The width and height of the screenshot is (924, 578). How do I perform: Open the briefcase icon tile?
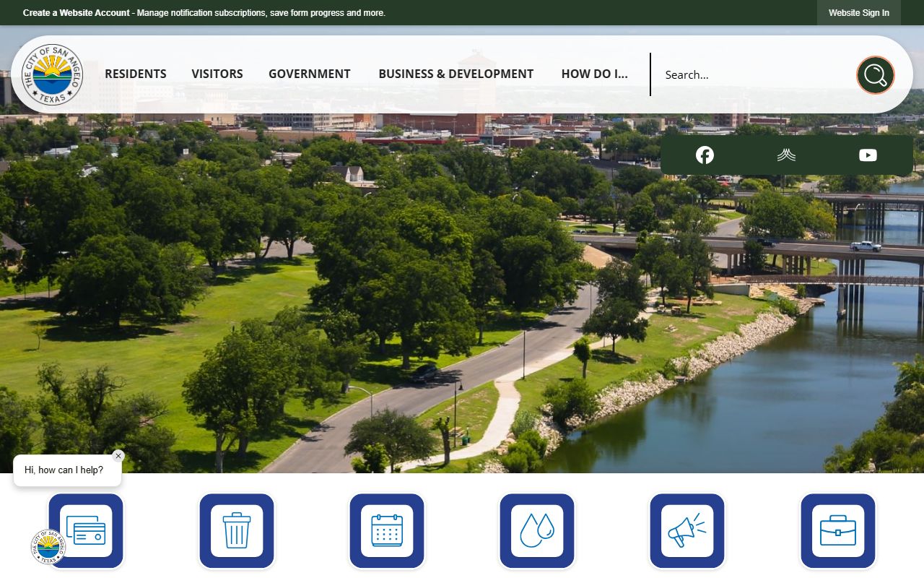click(837, 531)
